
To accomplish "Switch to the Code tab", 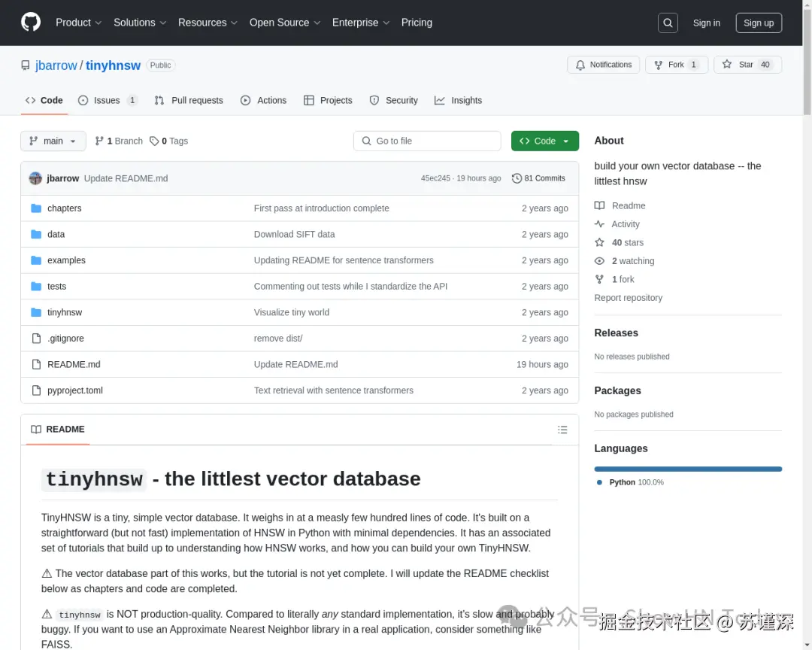I will pos(44,101).
